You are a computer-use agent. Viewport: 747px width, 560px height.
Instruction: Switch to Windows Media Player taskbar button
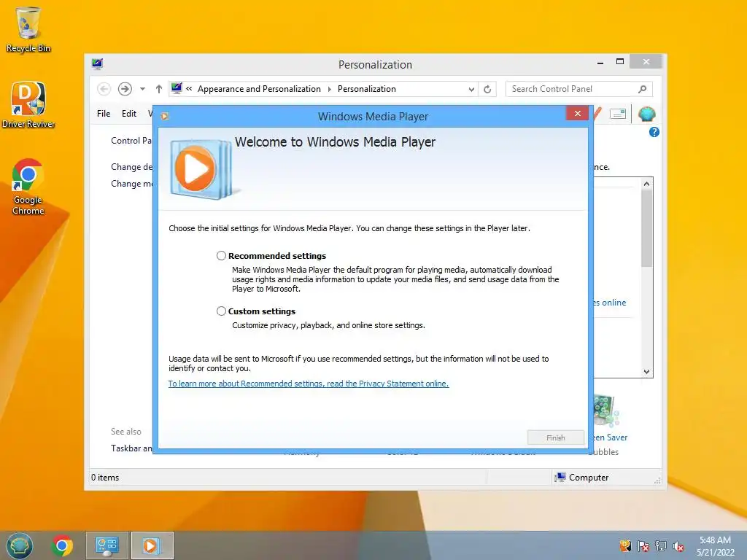152,545
